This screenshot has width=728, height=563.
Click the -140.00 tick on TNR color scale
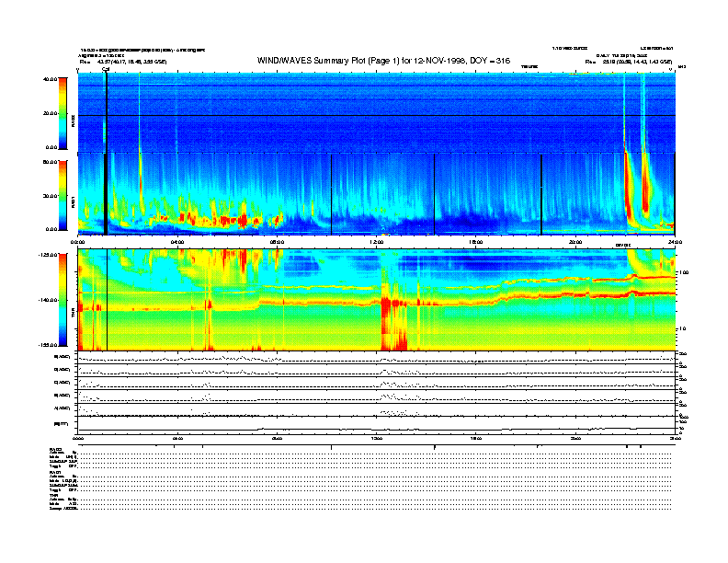48,300
